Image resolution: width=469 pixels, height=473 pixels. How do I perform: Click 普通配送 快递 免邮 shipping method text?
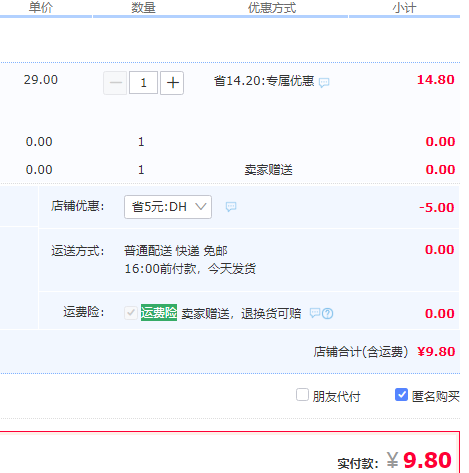coord(176,251)
